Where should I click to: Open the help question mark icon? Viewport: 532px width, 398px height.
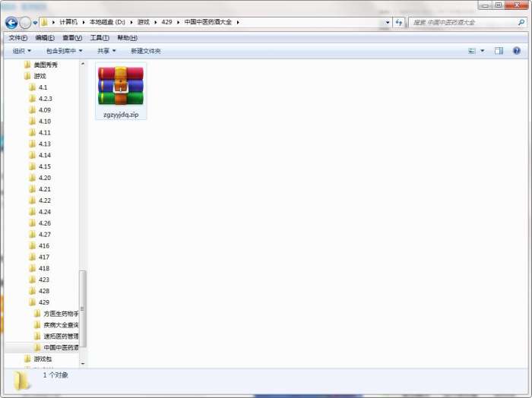516,51
